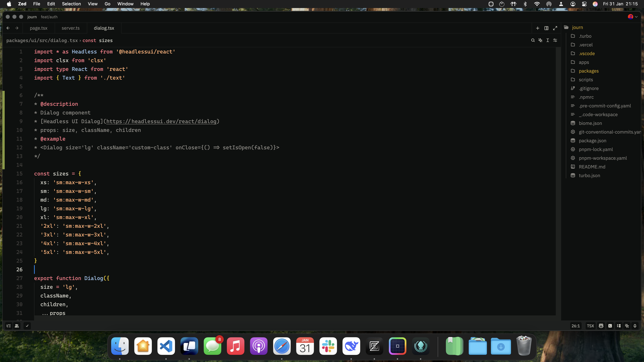Open the user avatar menu in the title bar
The image size is (644, 362).
632,17
